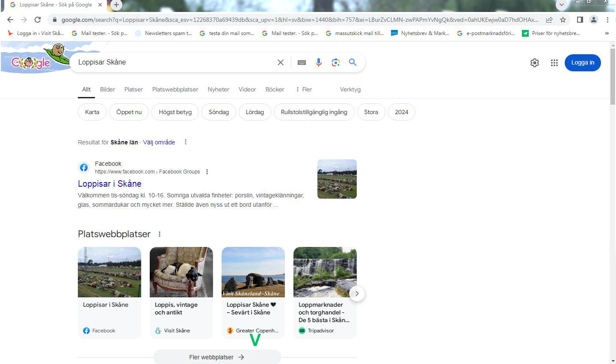The height and width of the screenshot is (364, 616).
Task: Toggle the Lördag filter chip
Action: coord(255,112)
